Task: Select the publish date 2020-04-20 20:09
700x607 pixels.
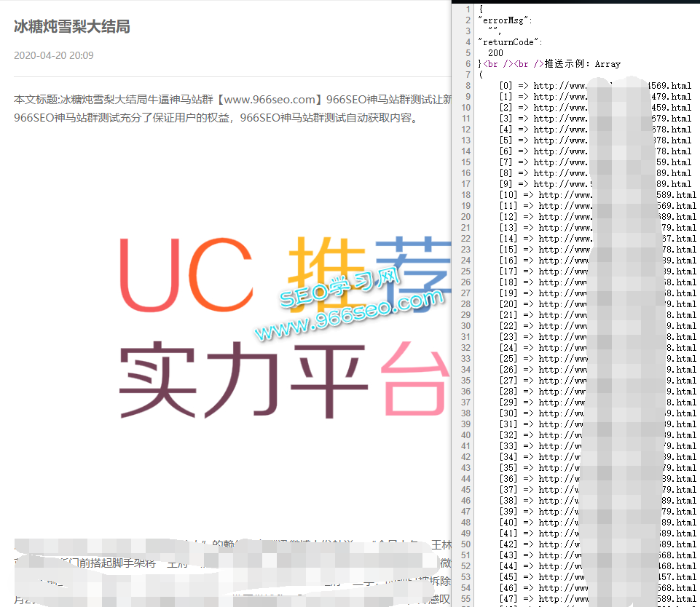Action: pos(54,55)
